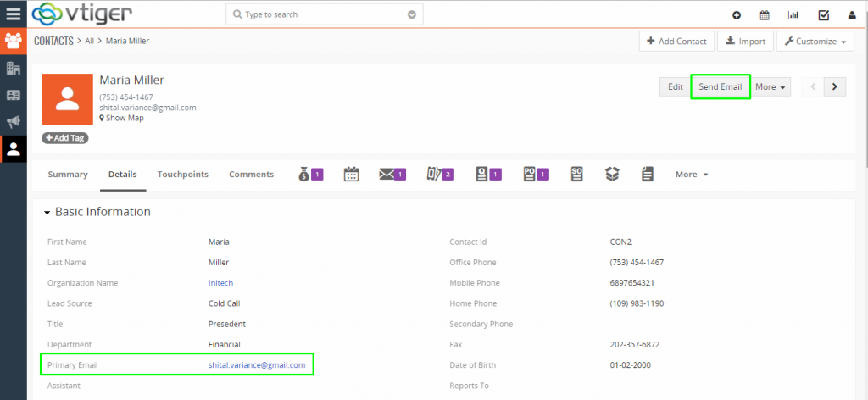Click the Add Contact button

[676, 41]
